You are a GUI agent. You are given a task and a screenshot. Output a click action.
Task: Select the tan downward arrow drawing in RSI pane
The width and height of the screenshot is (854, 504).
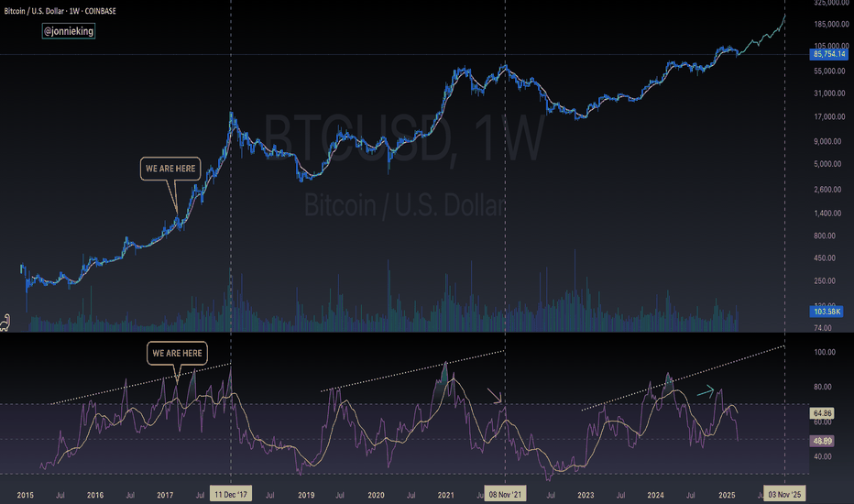(495, 396)
